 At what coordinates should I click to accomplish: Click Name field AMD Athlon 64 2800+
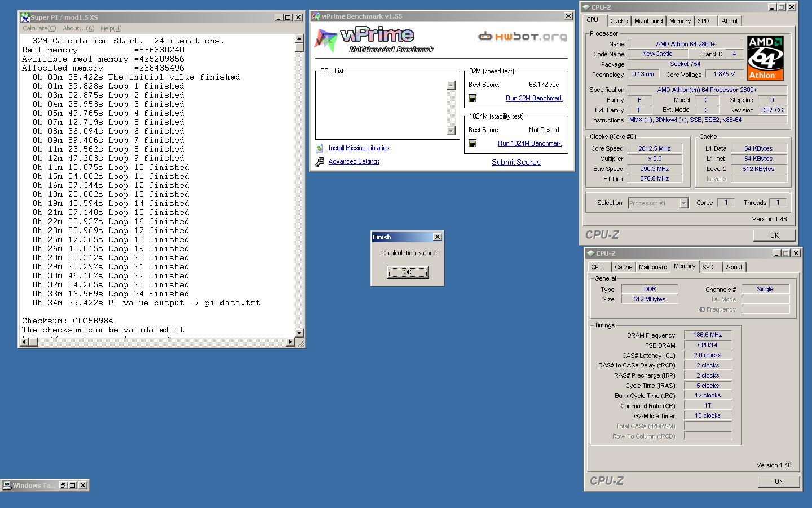pos(686,44)
